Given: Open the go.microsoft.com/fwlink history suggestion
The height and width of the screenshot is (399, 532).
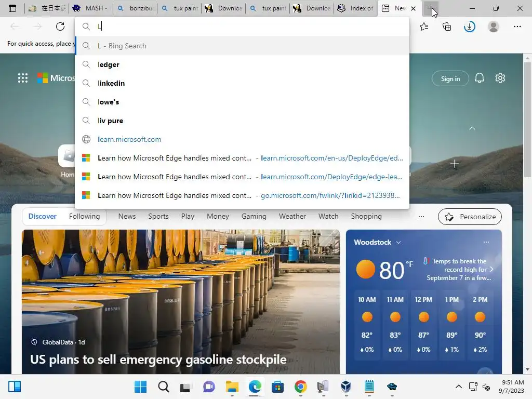Looking at the screenshot, I should 242,195.
